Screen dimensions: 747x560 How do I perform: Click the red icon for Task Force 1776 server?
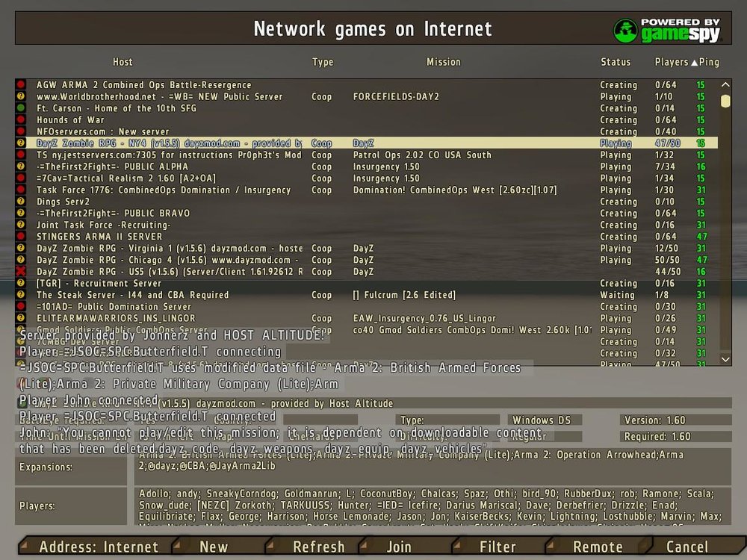pyautogui.click(x=20, y=190)
